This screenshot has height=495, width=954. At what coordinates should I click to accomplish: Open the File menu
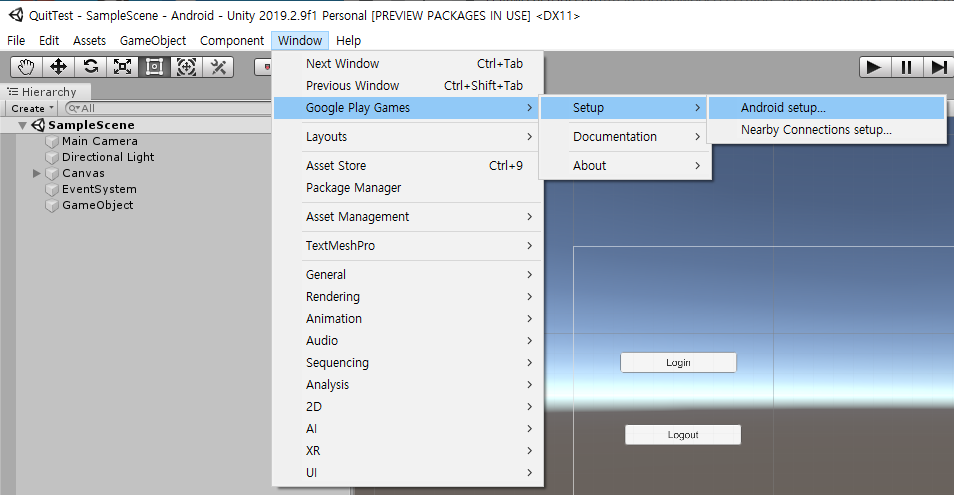16,41
